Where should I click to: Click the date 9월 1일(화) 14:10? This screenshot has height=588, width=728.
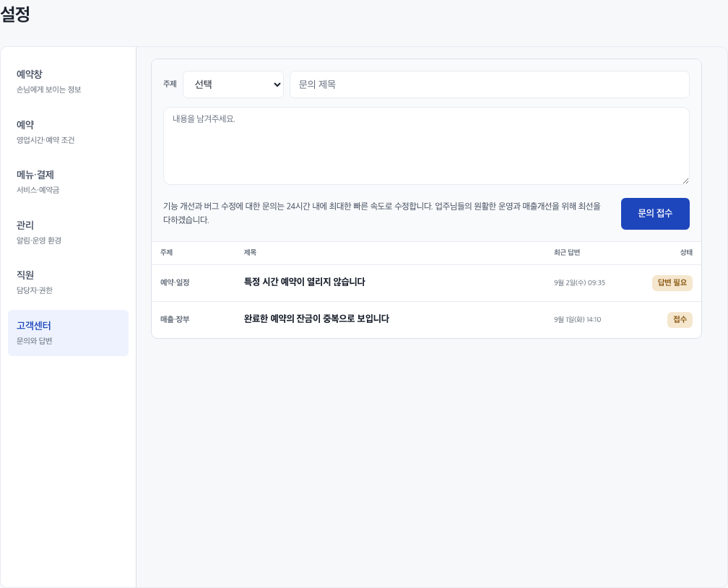coord(577,319)
